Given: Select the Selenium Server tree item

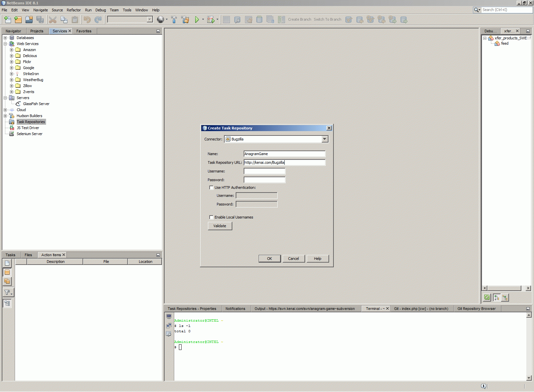Looking at the screenshot, I should coord(29,134).
